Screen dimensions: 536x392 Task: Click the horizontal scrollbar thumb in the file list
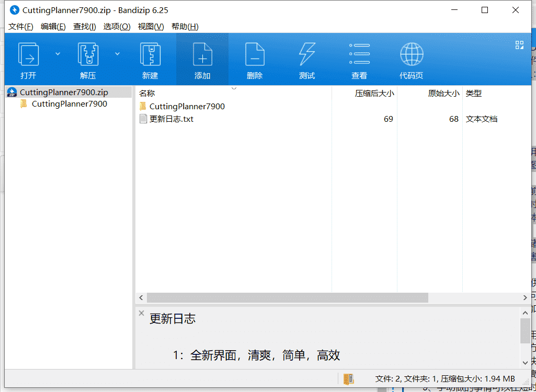tap(288, 298)
